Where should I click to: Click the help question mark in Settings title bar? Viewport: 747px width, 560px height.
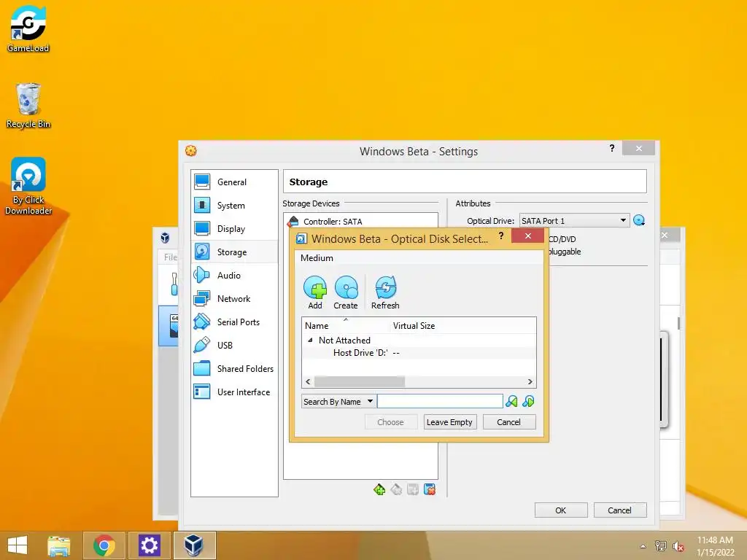click(x=612, y=148)
